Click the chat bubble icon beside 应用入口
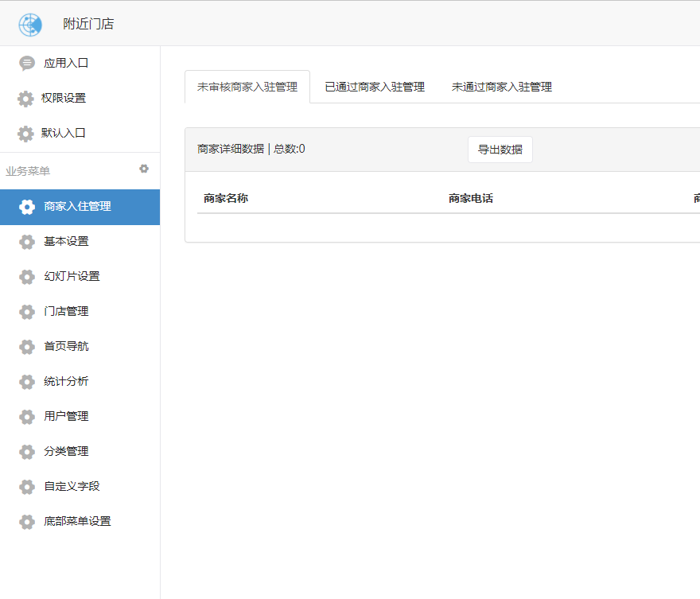The height and width of the screenshot is (599, 700). [x=27, y=63]
